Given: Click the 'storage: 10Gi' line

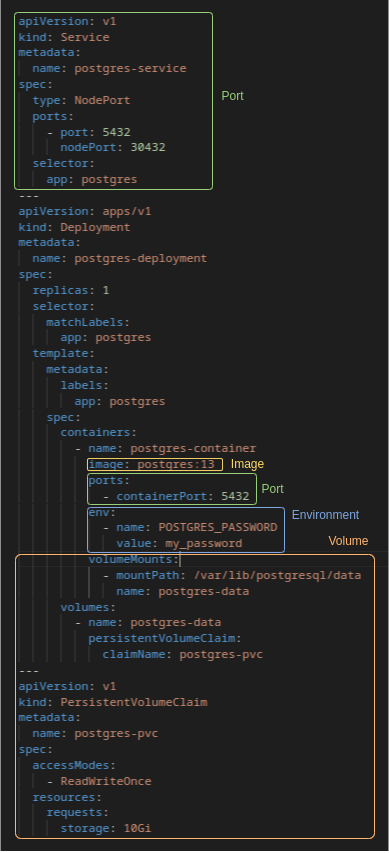Looking at the screenshot, I should 106,829.
